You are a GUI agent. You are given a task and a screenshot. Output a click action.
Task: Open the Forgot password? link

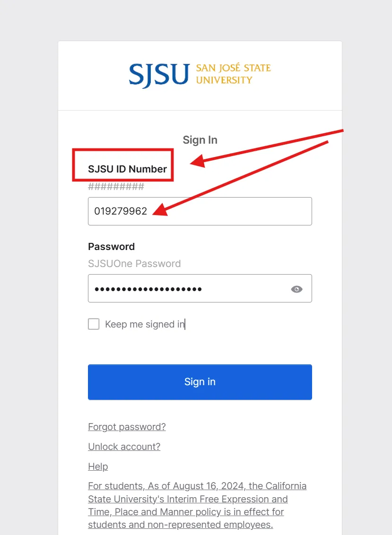[127, 427]
